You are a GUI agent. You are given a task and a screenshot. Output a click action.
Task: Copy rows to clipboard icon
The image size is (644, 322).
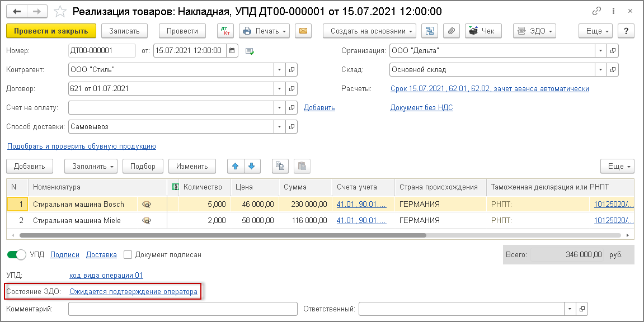(x=280, y=166)
